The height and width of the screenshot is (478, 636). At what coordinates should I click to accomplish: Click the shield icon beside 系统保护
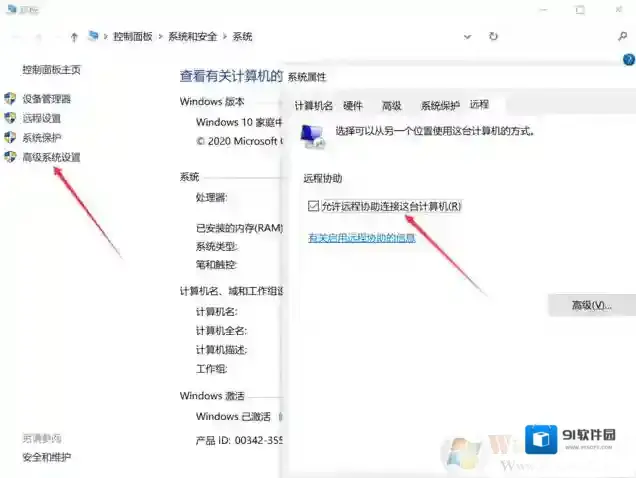[10, 138]
